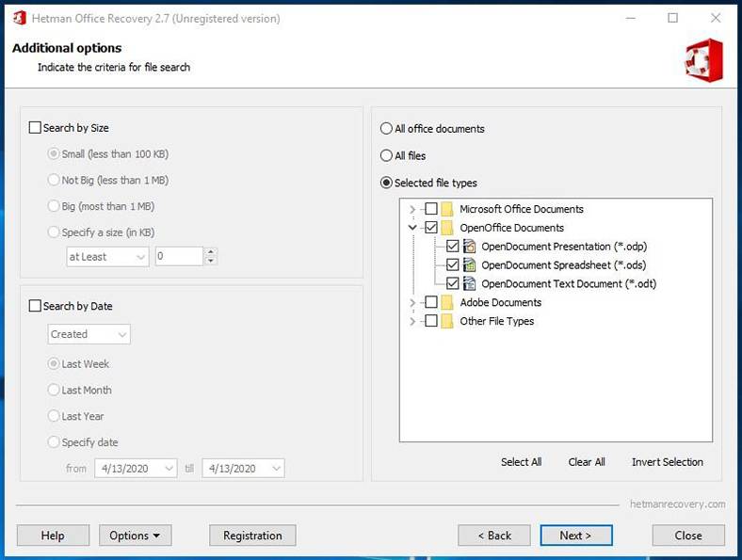
Task: Select 'OpenDocument Spreadsheet (*.ods)' row text
Action: [x=564, y=264]
